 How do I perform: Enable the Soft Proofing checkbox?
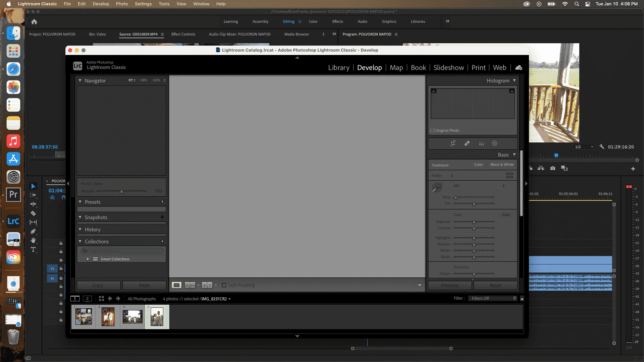pyautogui.click(x=224, y=285)
